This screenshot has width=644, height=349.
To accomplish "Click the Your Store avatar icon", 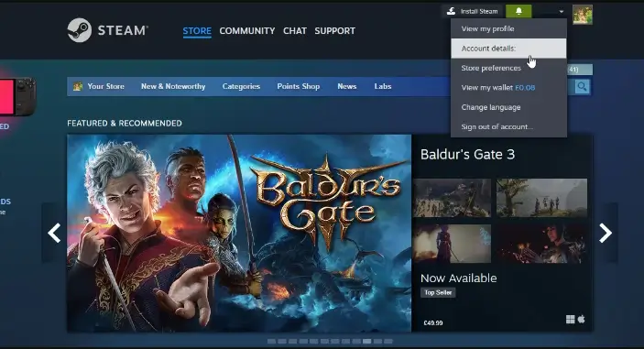I will coord(77,86).
